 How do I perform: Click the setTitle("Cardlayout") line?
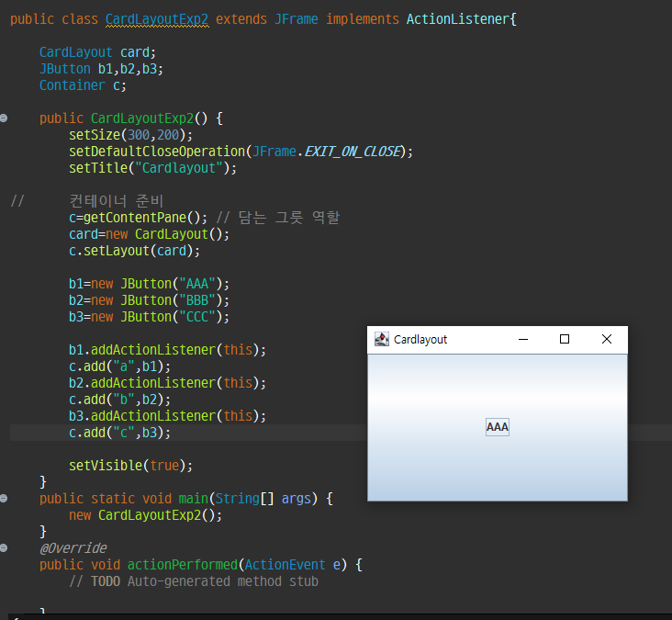point(152,168)
